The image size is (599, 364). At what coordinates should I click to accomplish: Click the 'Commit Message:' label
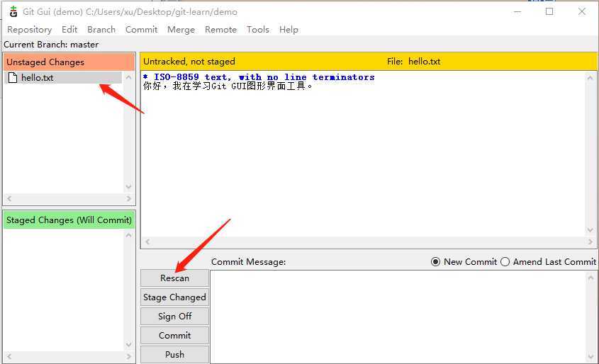[x=249, y=262]
